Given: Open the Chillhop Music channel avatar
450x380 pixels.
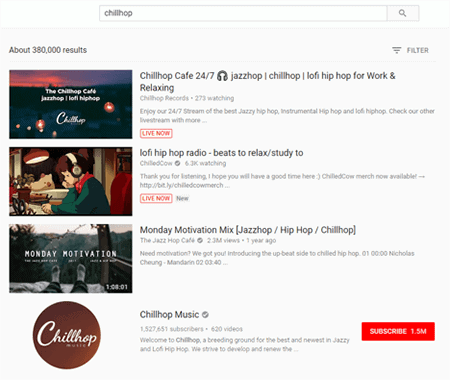Looking at the screenshot, I should pos(67,335).
